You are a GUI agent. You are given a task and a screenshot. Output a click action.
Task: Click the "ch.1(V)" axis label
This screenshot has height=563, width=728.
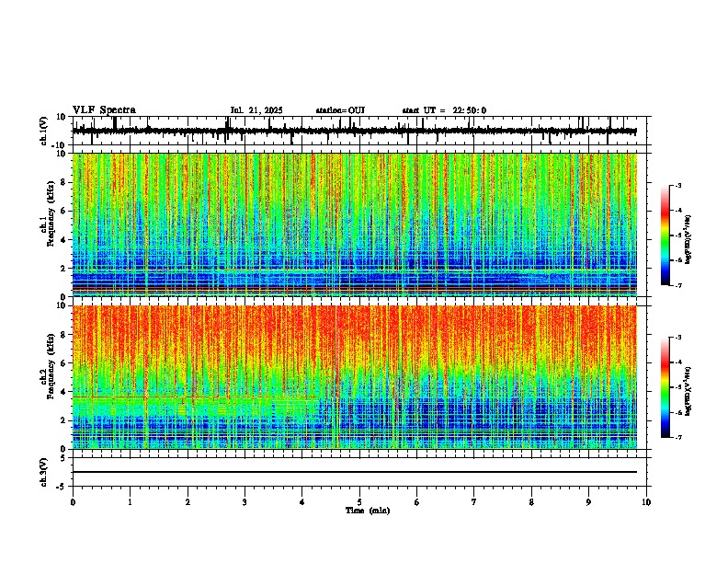pyautogui.click(x=44, y=131)
